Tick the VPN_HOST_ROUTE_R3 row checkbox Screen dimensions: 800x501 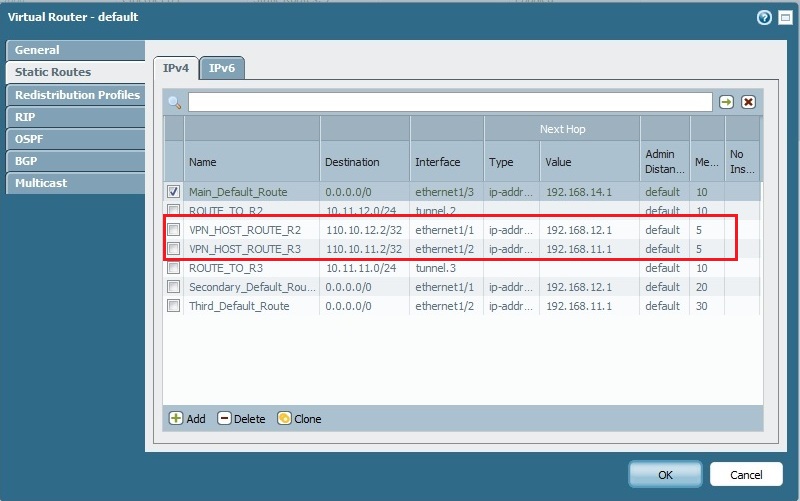click(175, 248)
